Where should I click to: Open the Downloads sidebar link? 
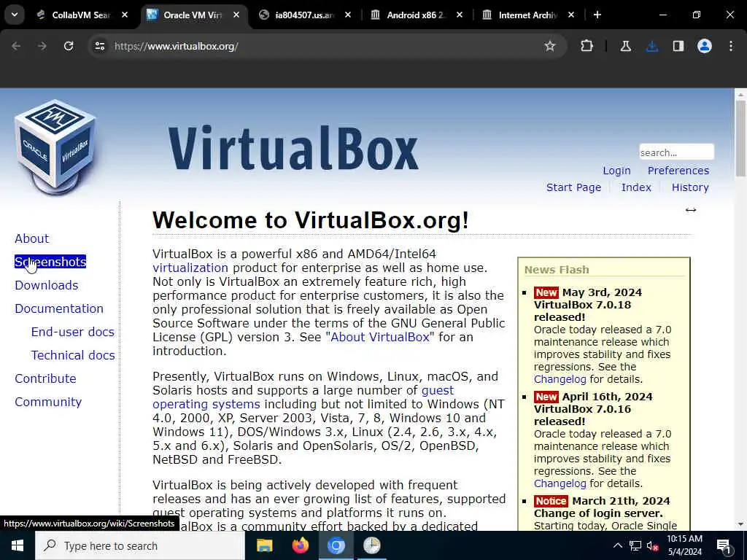tap(46, 285)
